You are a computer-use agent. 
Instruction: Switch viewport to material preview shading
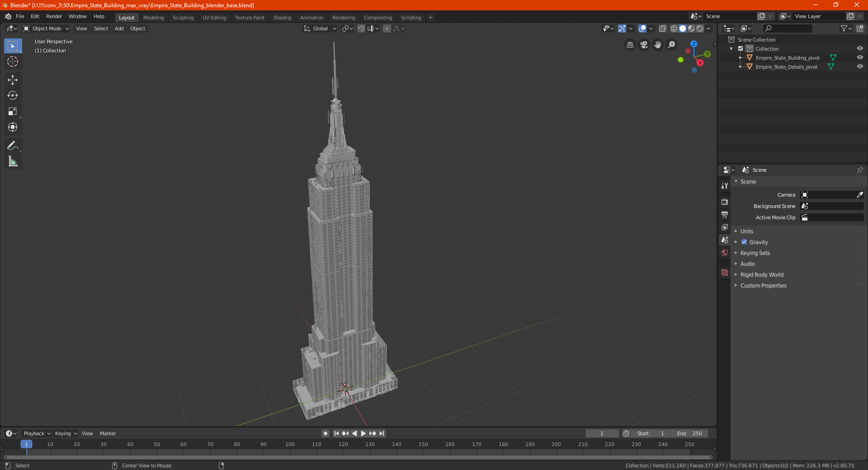click(691, 28)
